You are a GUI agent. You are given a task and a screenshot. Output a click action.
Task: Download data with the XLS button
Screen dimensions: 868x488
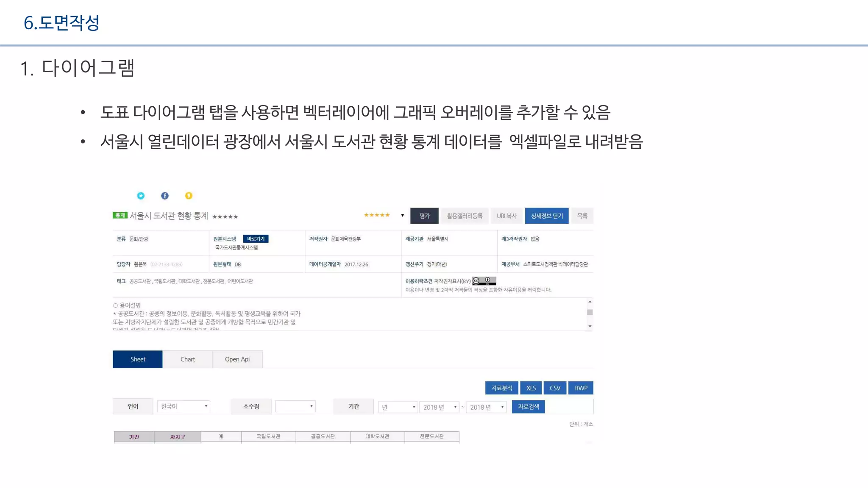531,388
